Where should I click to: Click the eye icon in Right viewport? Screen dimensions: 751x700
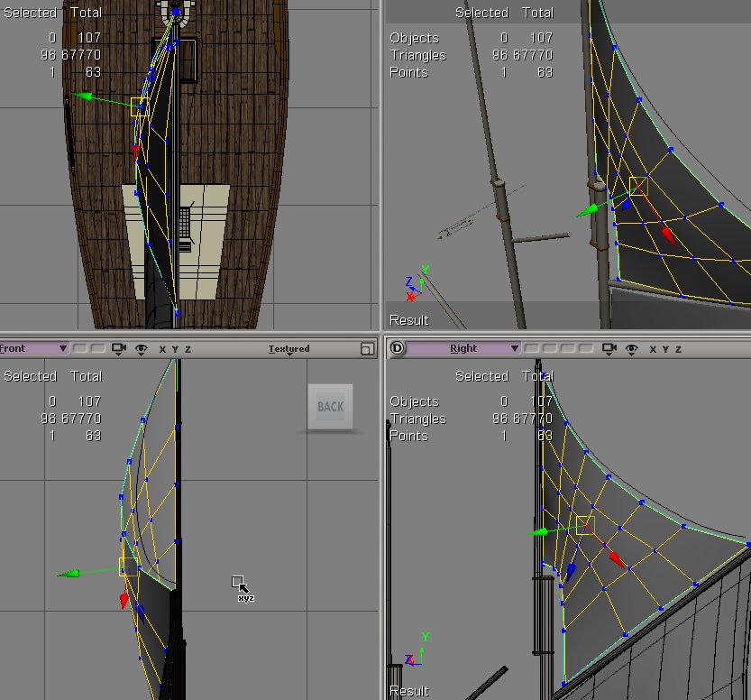tap(631, 348)
